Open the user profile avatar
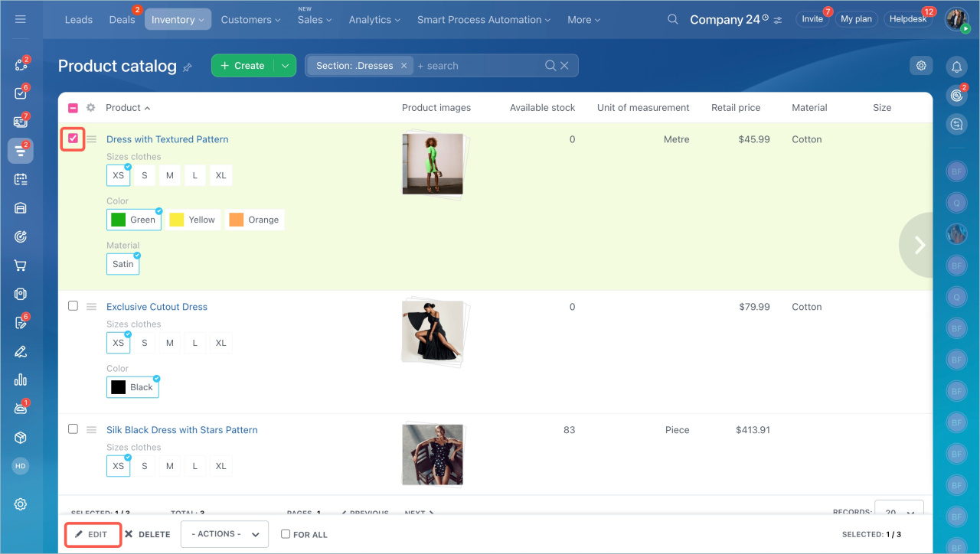This screenshot has height=554, width=980. (x=956, y=19)
